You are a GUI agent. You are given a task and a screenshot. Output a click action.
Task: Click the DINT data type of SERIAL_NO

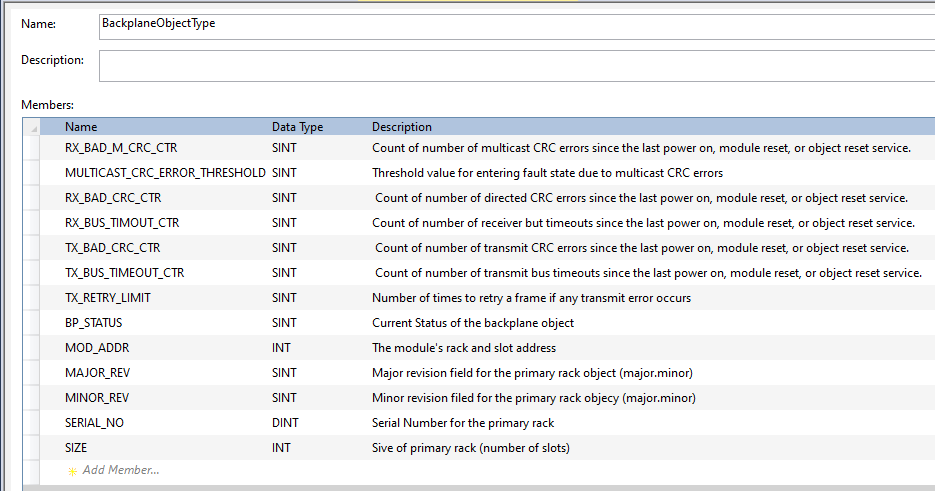point(284,423)
